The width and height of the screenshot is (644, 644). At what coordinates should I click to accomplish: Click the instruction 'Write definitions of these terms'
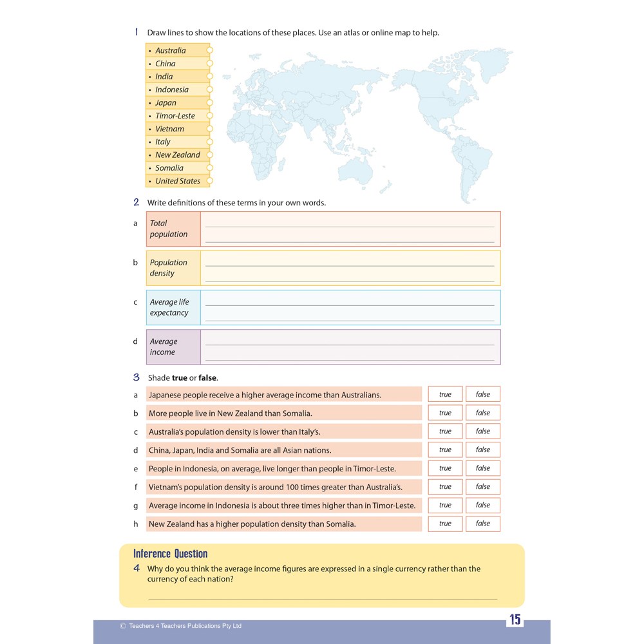[x=236, y=202]
